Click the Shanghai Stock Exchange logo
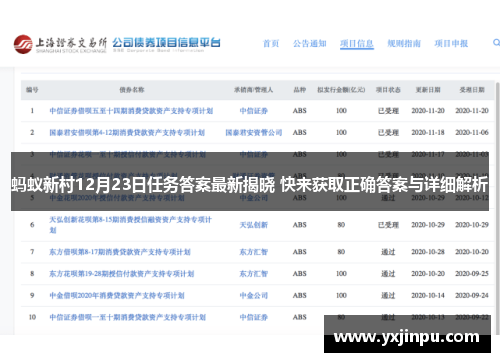The image size is (500, 362). pos(60,44)
